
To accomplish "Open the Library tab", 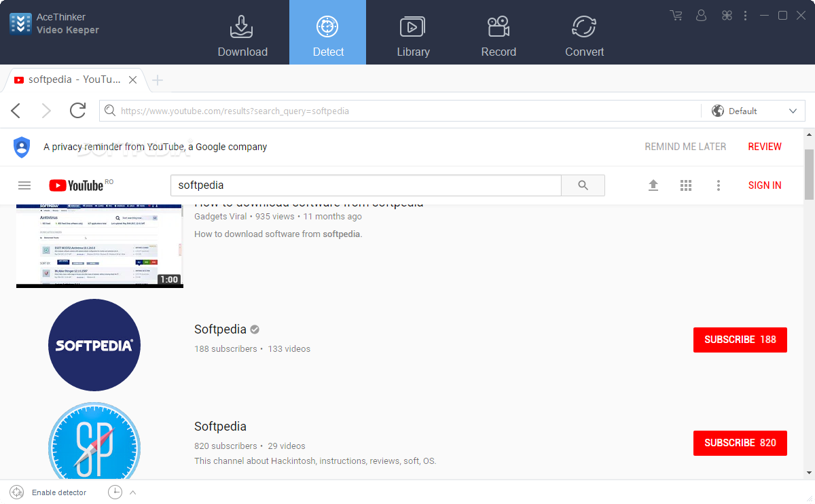I will click(x=413, y=33).
